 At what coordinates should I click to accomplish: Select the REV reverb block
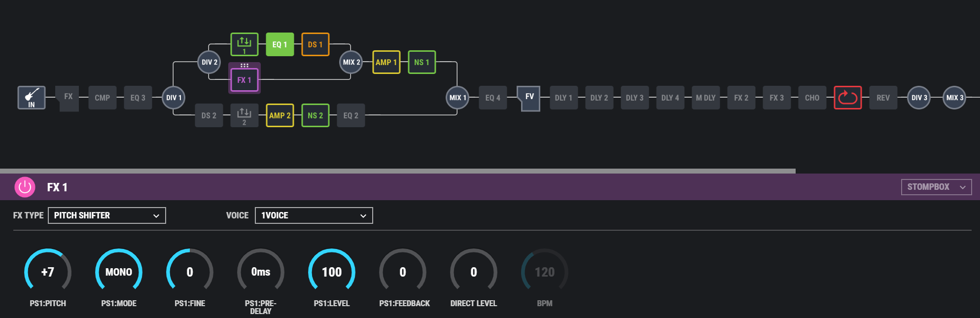coord(883,98)
